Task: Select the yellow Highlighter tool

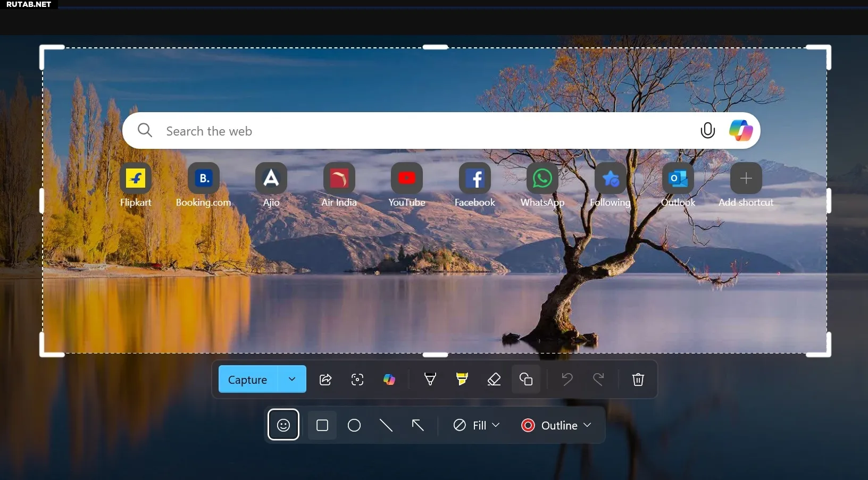Action: click(x=462, y=380)
